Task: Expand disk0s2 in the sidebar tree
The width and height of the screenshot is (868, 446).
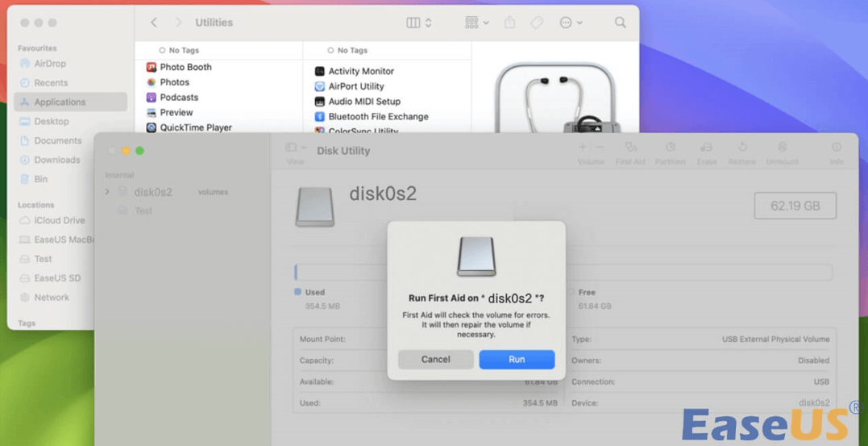Action: point(107,192)
